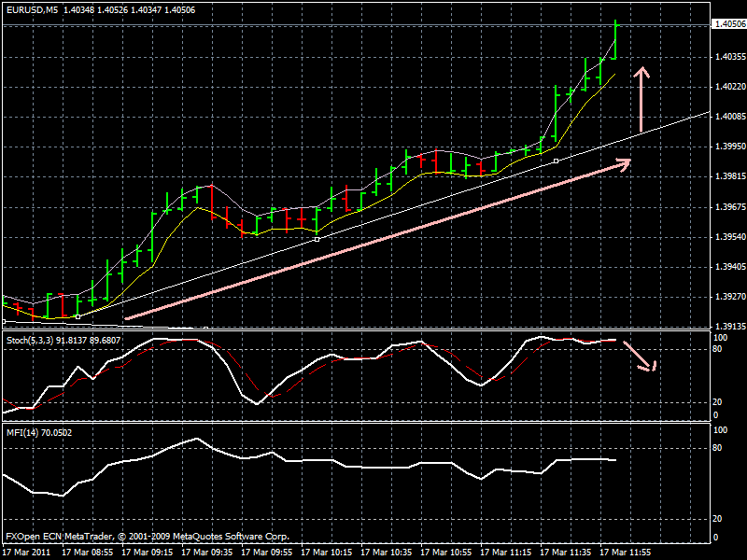The image size is (747, 560).
Task: Click the small pink down arrow in Stochastic panel
Action: (x=646, y=364)
